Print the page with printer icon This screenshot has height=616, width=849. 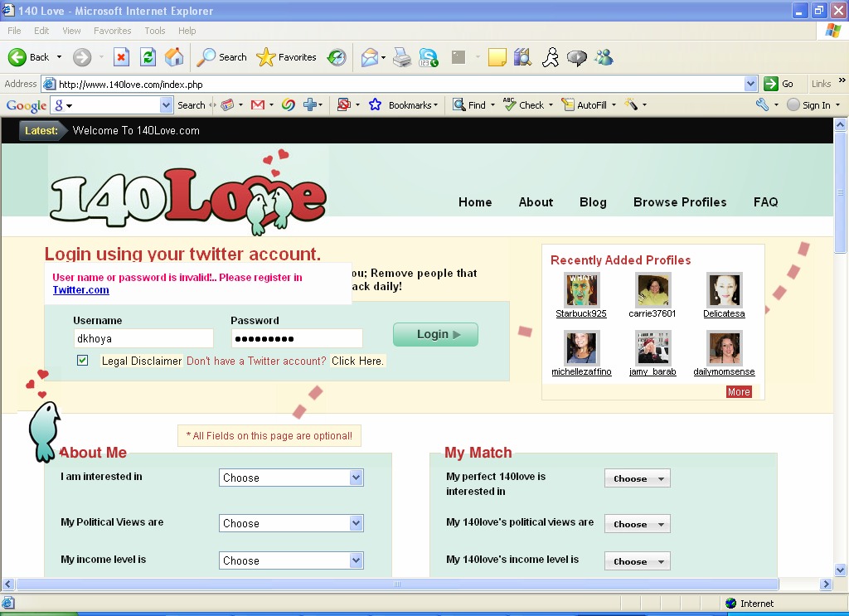[x=402, y=57]
